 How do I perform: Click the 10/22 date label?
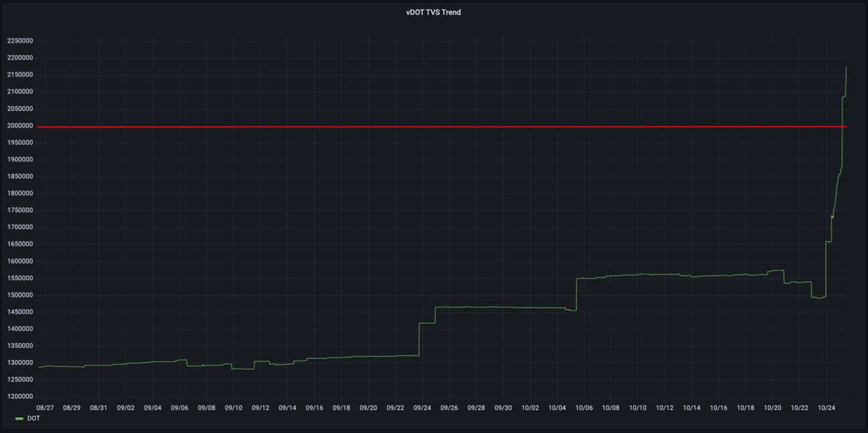pos(800,408)
